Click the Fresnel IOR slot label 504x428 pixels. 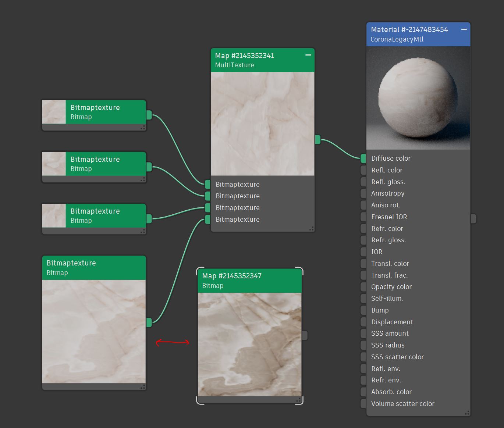tap(389, 217)
